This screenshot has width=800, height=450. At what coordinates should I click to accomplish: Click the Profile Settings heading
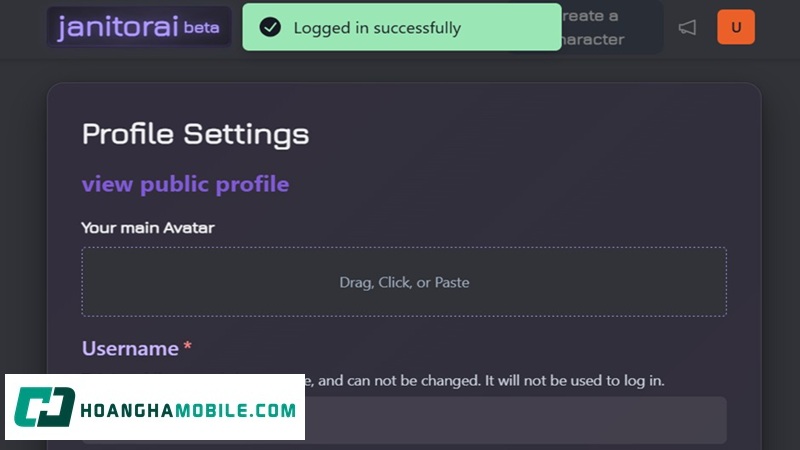195,134
